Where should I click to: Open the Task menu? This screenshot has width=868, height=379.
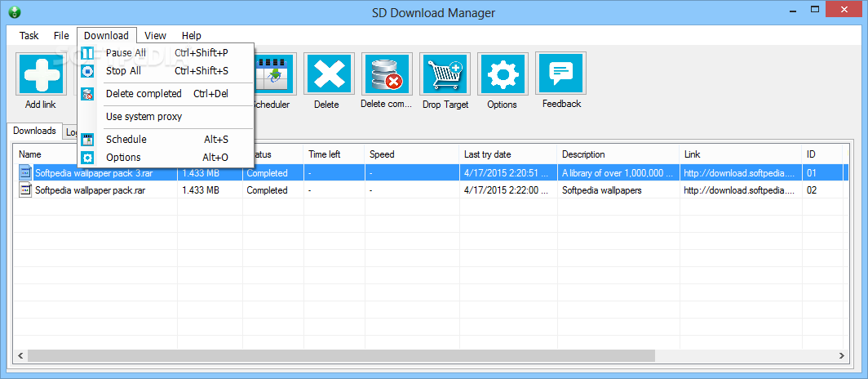coord(29,35)
